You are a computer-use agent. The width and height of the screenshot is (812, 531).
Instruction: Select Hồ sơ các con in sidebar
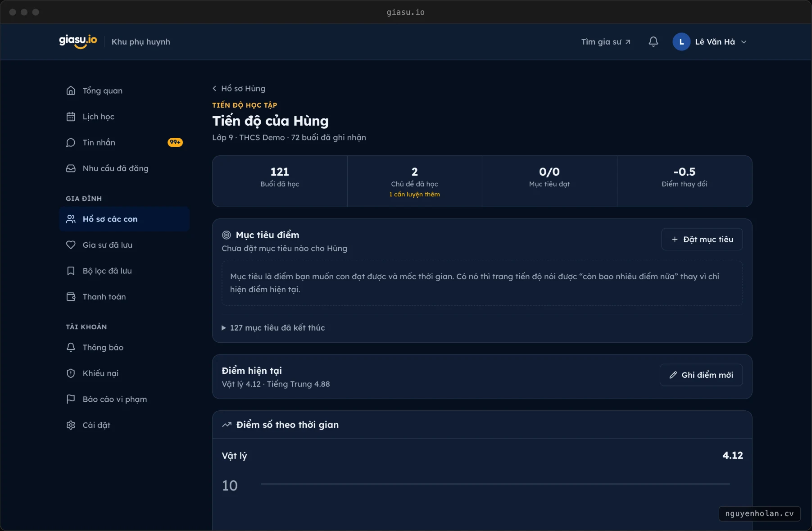pos(124,219)
